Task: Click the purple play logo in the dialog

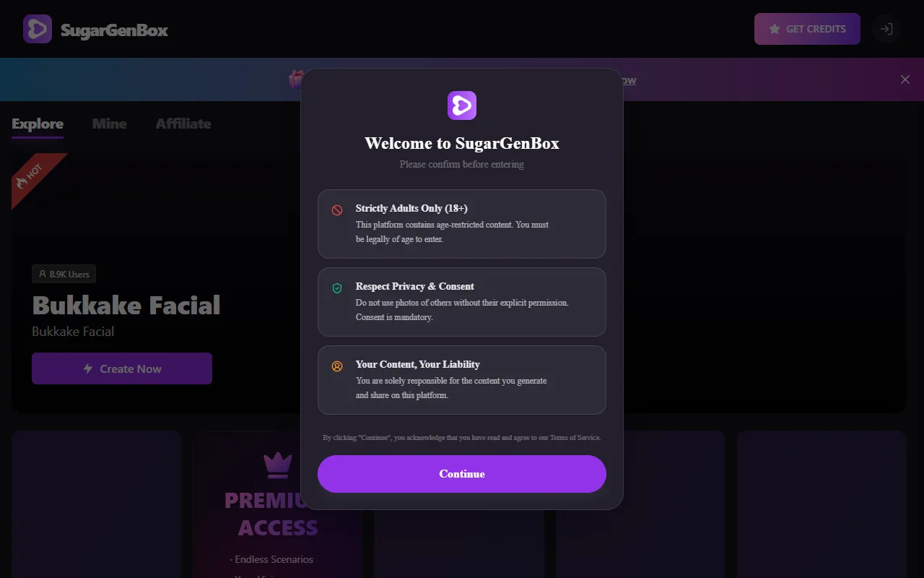Action: (x=462, y=105)
